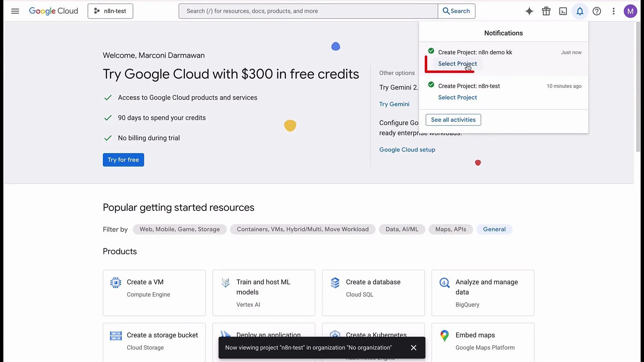
Task: Toggle the notifications bell
Action: (580, 11)
